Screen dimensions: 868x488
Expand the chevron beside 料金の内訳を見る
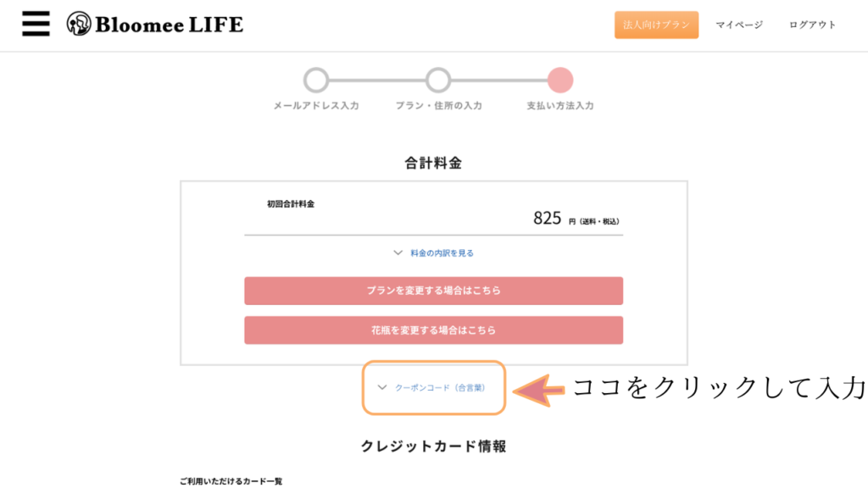pos(398,252)
